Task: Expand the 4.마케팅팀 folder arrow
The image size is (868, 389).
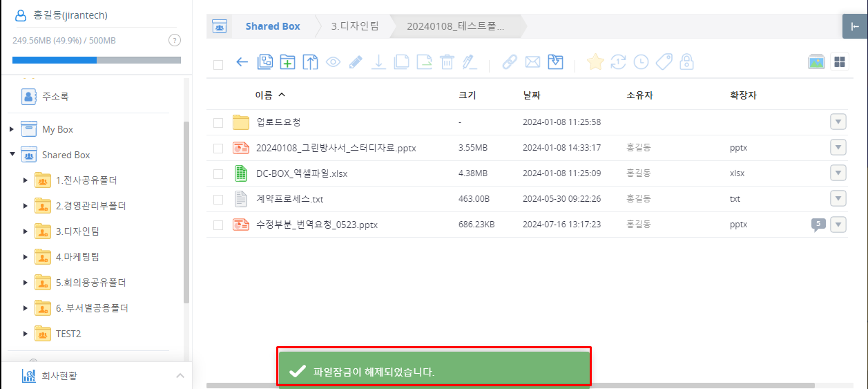Action: (x=26, y=257)
